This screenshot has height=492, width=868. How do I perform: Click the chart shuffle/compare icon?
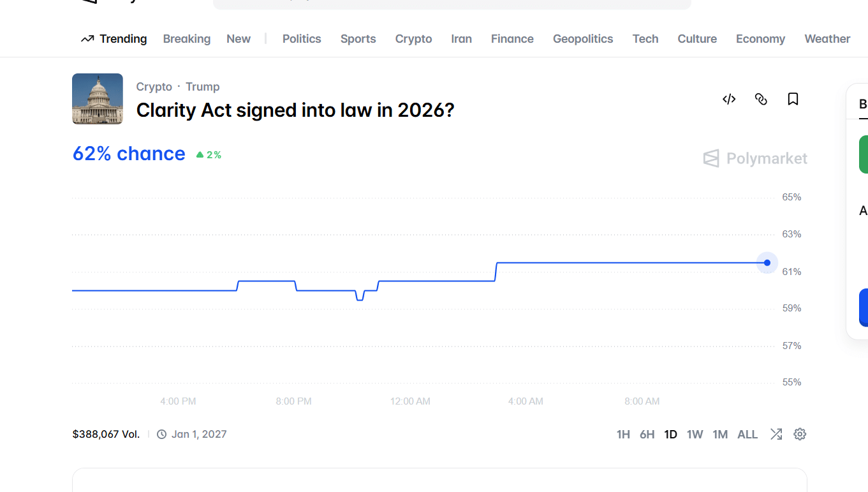(x=776, y=435)
